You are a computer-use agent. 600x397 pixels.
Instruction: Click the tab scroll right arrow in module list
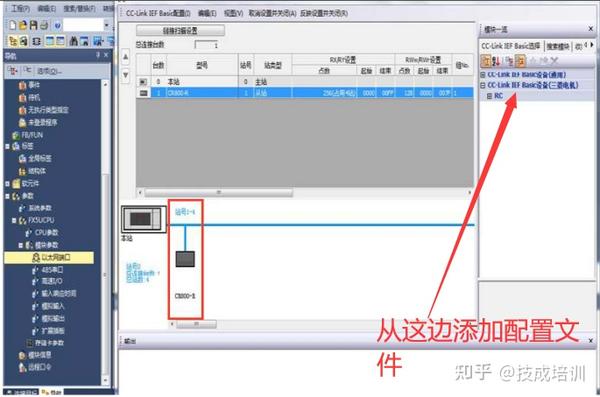[x=592, y=45]
